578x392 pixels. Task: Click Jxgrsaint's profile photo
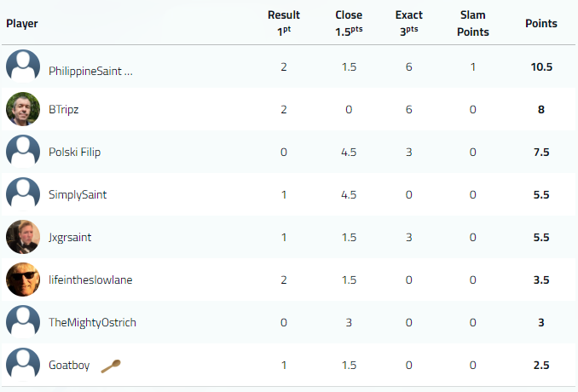pyautogui.click(x=23, y=237)
